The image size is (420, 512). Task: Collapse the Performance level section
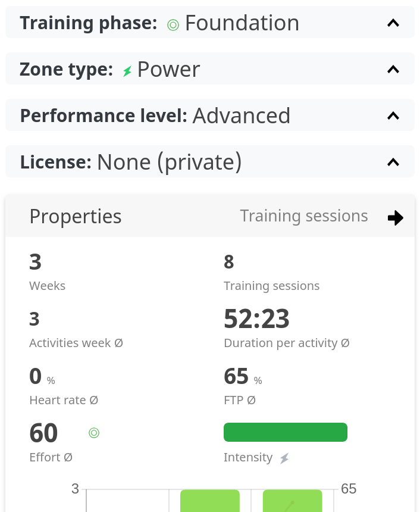pos(393,116)
